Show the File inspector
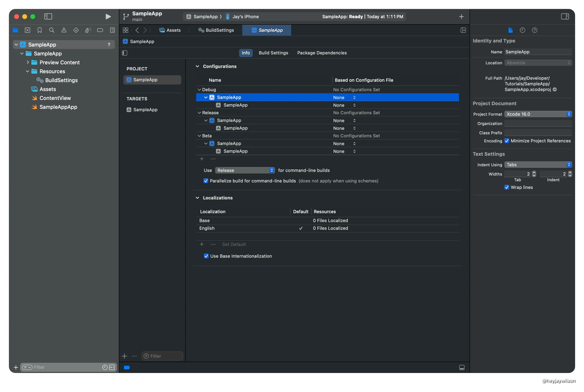Image resolution: width=584 pixels, height=392 pixels. [x=510, y=30]
